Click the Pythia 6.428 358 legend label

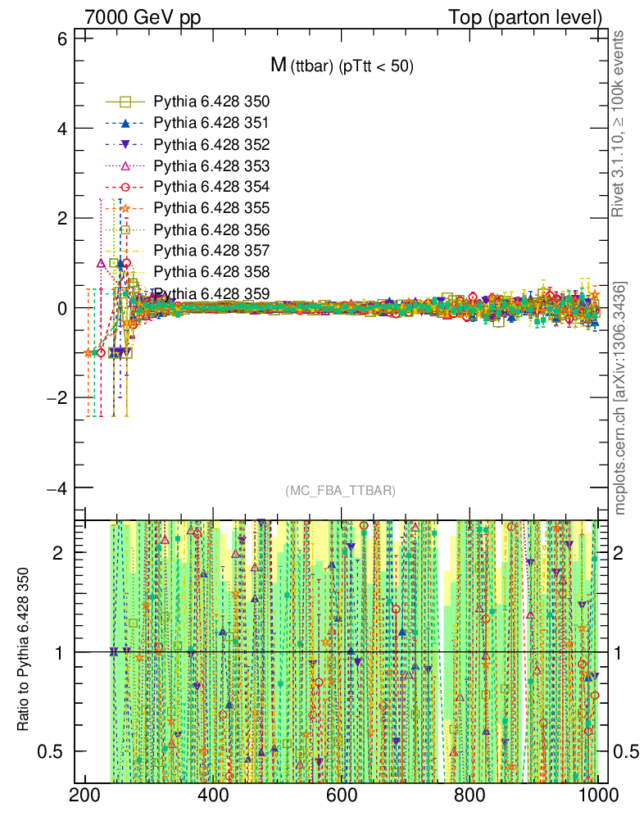pos(211,271)
